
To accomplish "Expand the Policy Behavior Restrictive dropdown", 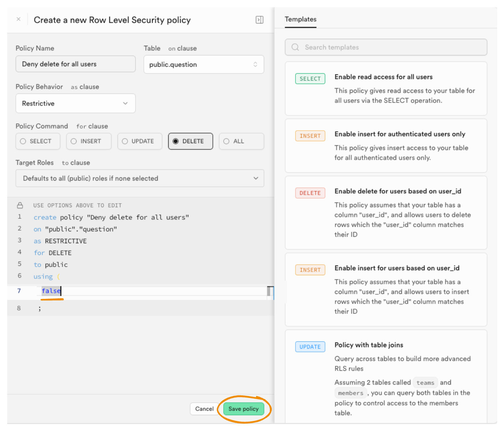I will tap(75, 104).
